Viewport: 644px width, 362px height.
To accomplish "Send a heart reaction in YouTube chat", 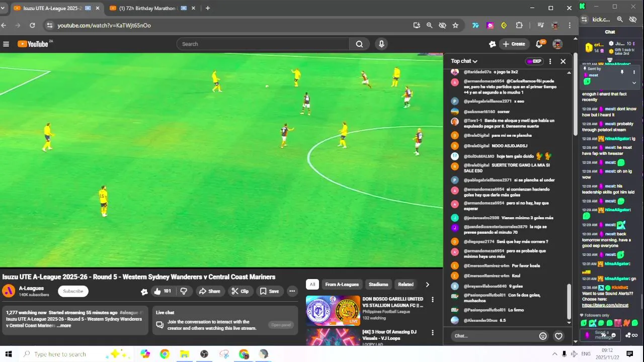I will pyautogui.click(x=558, y=336).
